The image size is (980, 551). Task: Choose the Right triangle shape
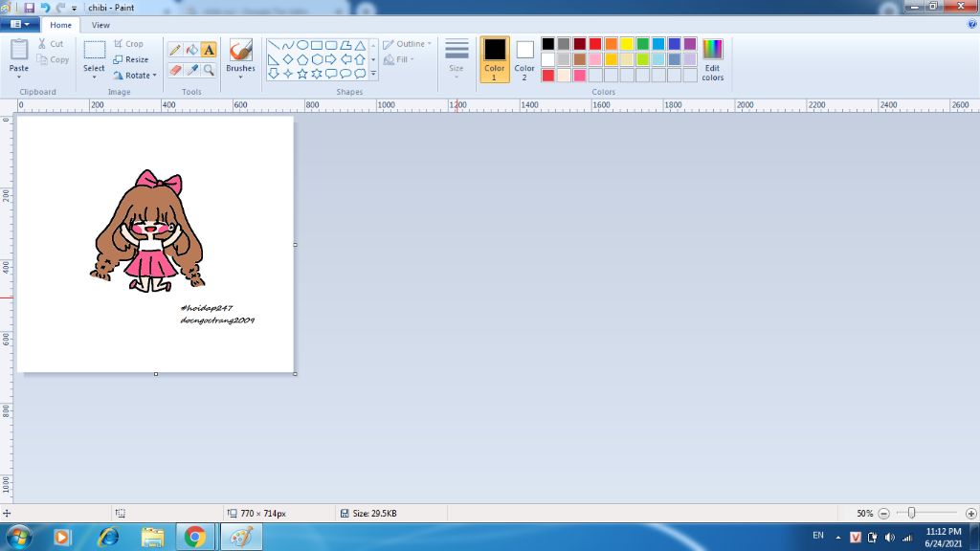tap(273, 59)
